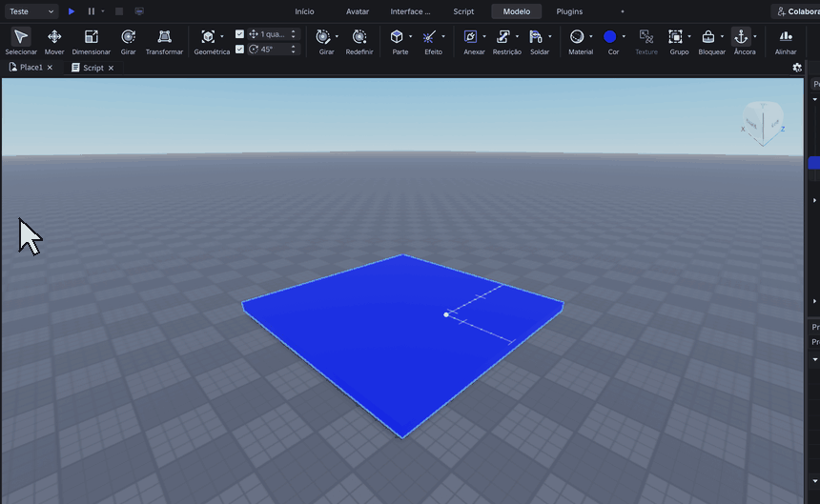The image size is (820, 504).
Task: Expand the Restrição dropdown arrow
Action: point(517,36)
